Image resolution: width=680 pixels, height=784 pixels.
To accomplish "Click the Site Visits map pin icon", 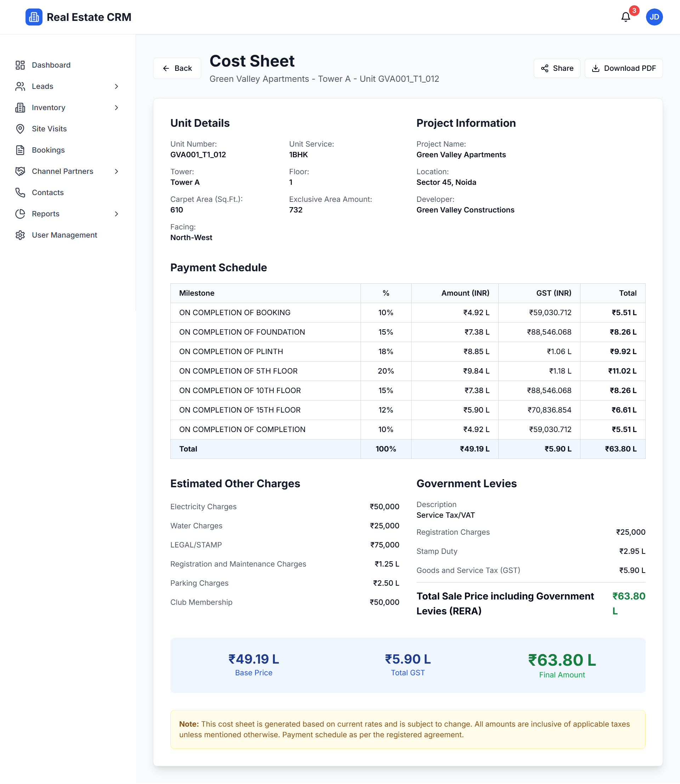I will (x=20, y=129).
